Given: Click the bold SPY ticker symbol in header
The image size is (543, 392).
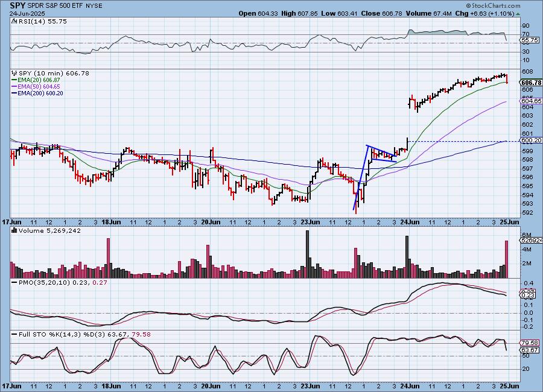Looking at the screenshot, I should click(x=17, y=5).
